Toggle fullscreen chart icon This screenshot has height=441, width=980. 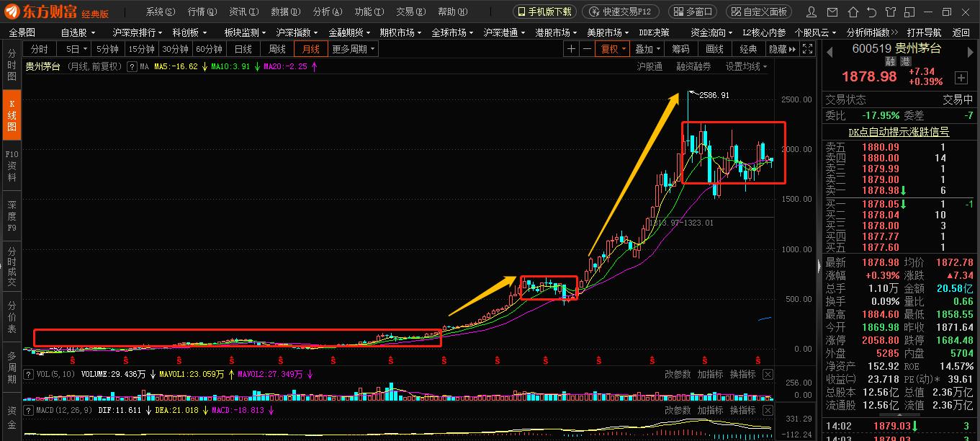(808, 48)
